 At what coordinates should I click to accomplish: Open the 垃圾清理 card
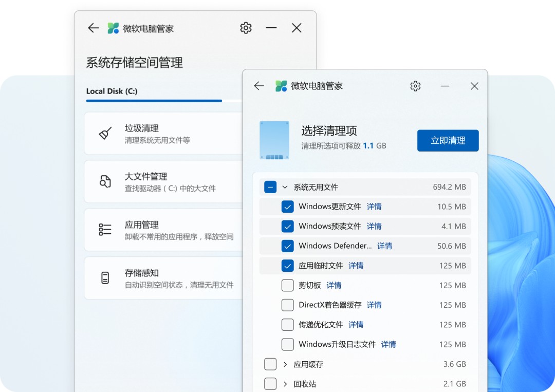(163, 134)
